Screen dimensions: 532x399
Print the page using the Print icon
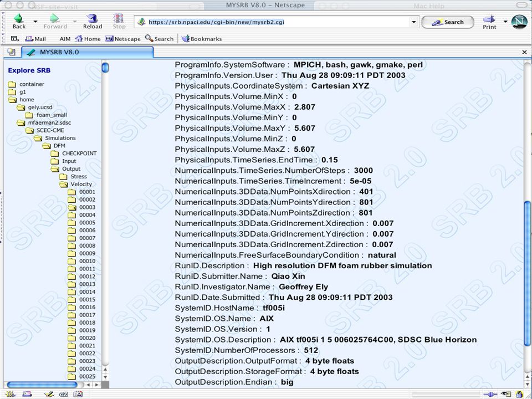tap(489, 22)
